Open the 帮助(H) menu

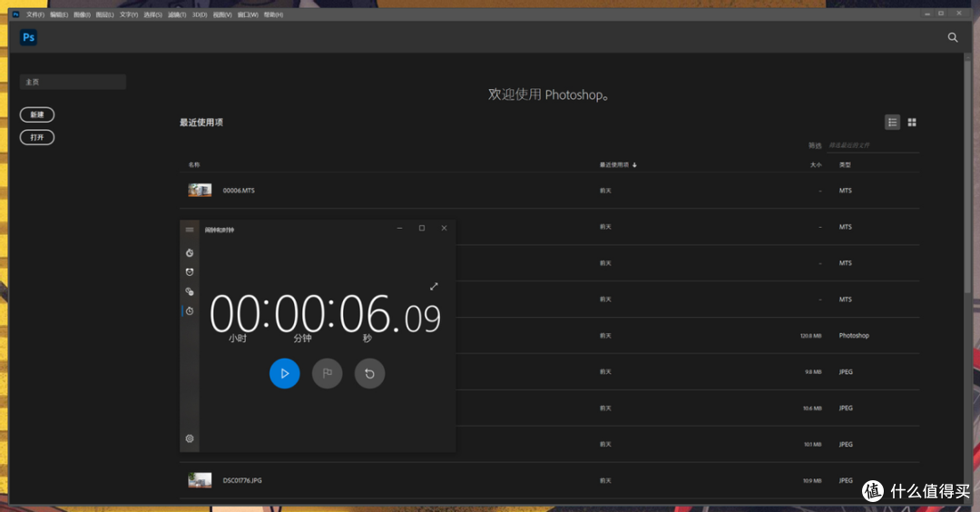[x=273, y=15]
